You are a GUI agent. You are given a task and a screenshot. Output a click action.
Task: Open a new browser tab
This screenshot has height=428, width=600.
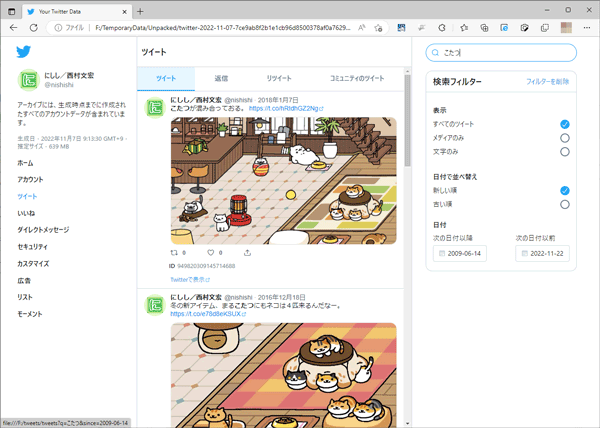tap(140, 11)
